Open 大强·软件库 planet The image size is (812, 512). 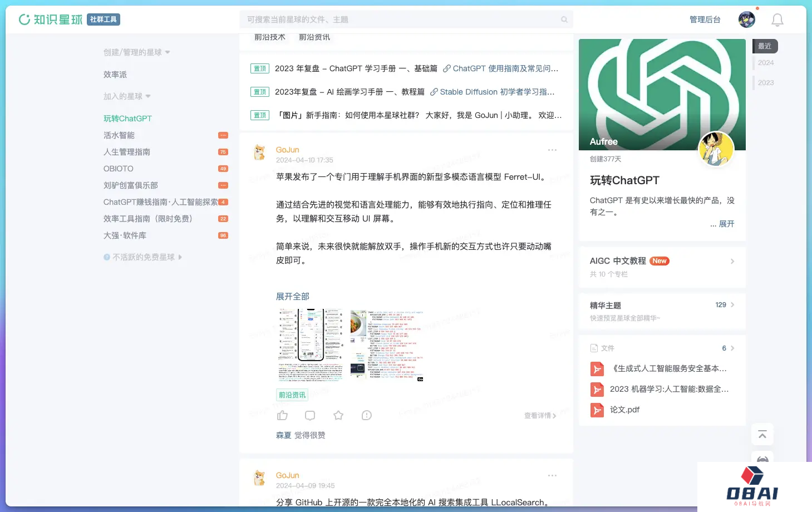click(125, 235)
